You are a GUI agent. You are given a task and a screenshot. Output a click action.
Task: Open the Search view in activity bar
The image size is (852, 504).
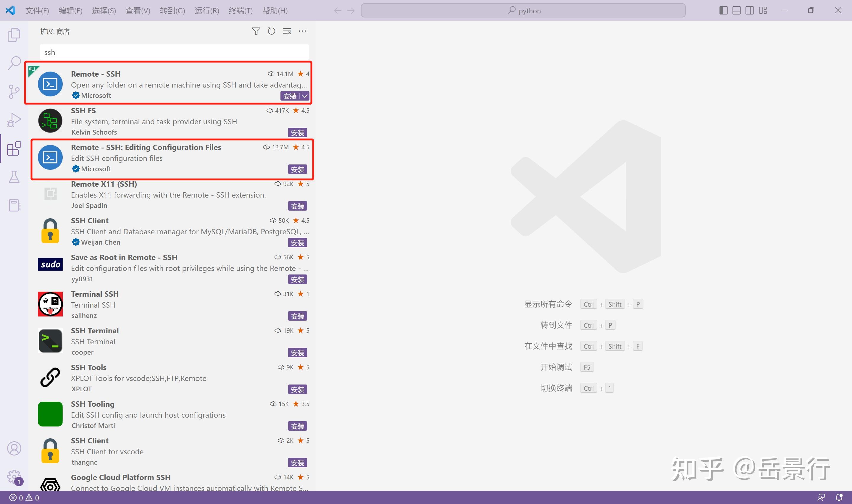tap(14, 63)
